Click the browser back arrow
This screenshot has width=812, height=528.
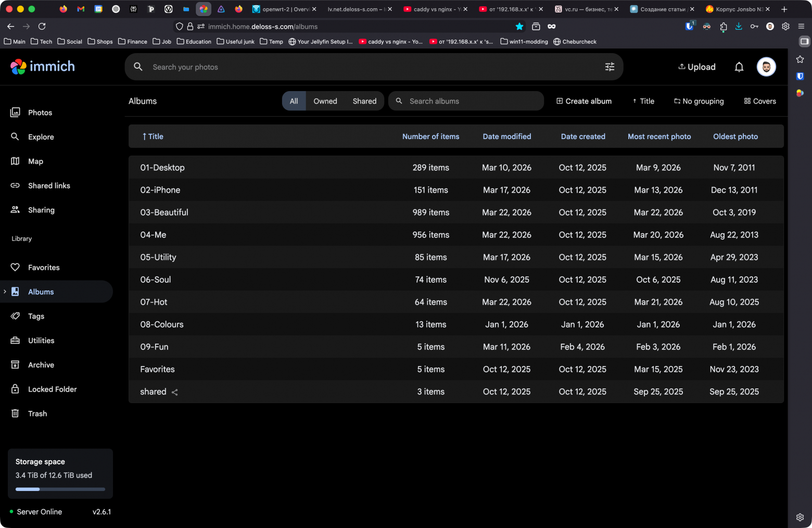click(x=10, y=27)
